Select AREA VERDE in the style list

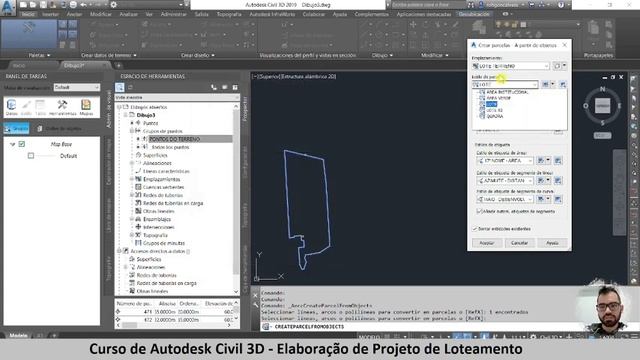(498, 98)
